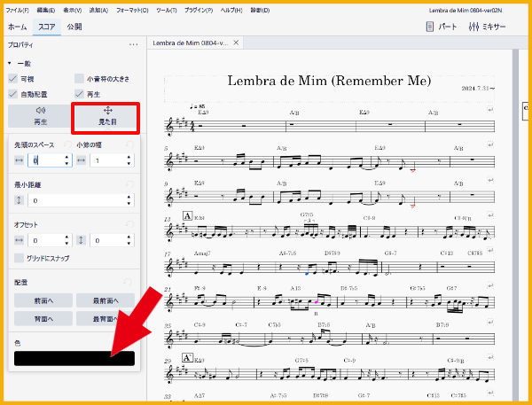Open the 編集(E) menu
The width and height of the screenshot is (532, 405).
point(46,10)
